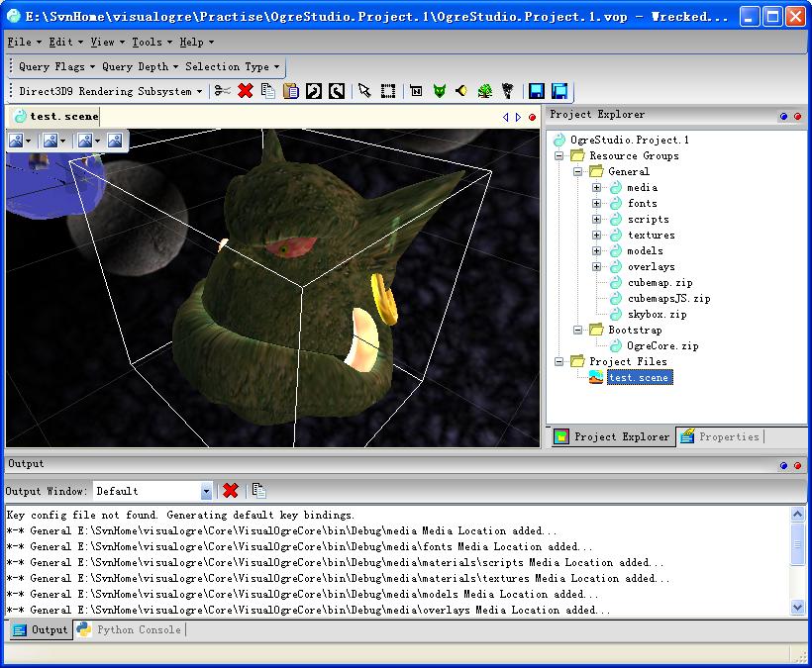Click the red X delete icon in main toolbar
This screenshot has width=812, height=668.
tap(245, 91)
